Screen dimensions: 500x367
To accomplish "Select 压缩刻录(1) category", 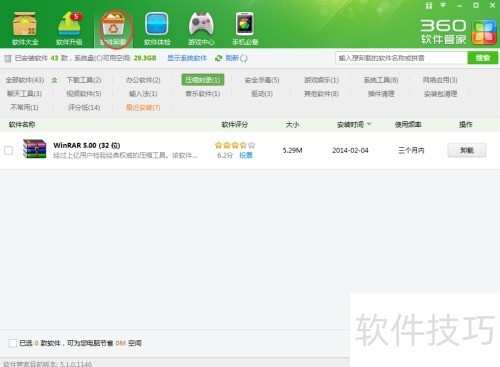I will pos(203,80).
